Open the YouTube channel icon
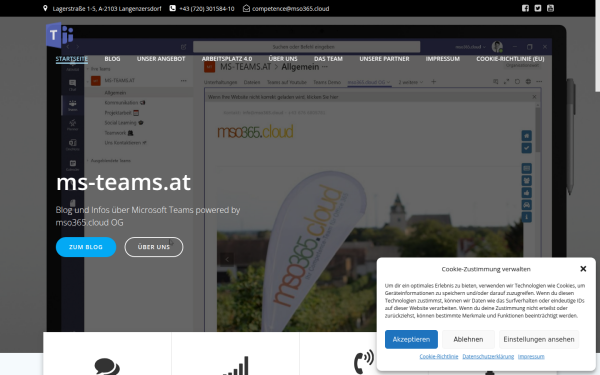 coord(550,8)
